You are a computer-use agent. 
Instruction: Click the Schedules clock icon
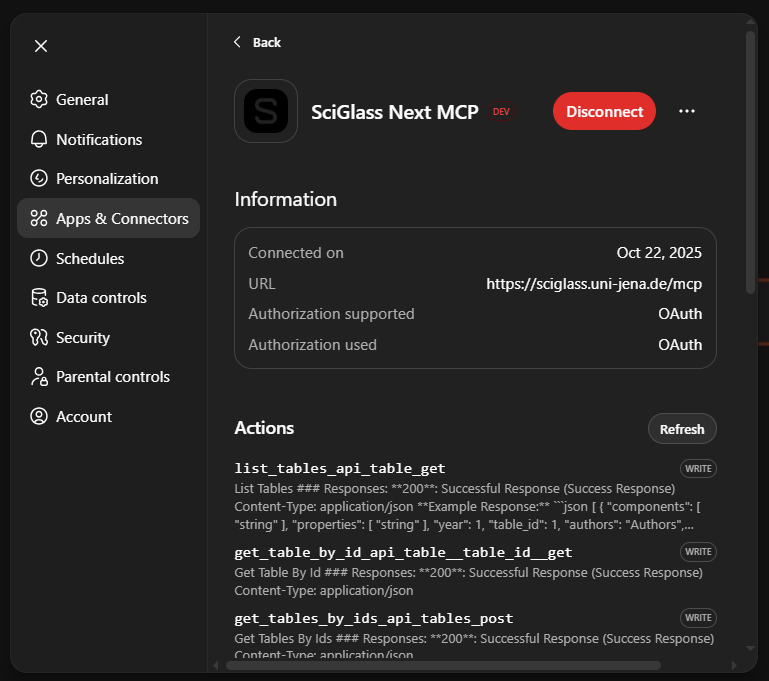[39, 258]
